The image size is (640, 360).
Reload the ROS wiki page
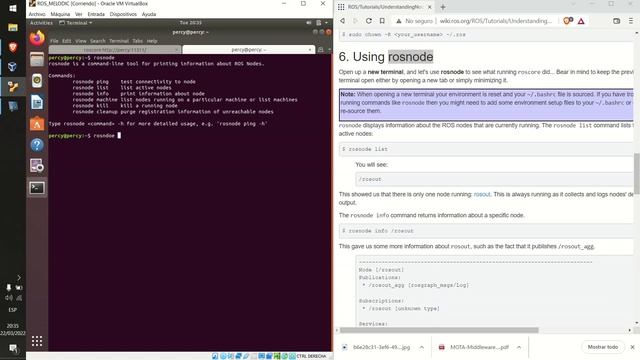click(369, 21)
